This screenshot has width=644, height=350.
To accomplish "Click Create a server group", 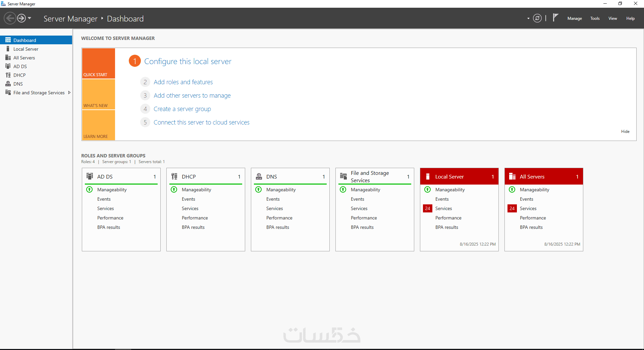I will pyautogui.click(x=182, y=109).
